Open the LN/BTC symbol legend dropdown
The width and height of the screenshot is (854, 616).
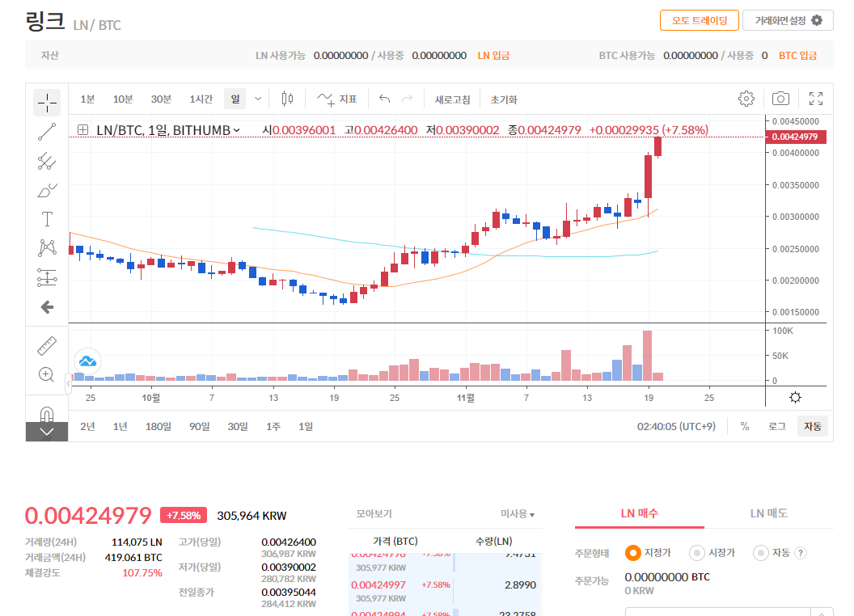pos(237,130)
